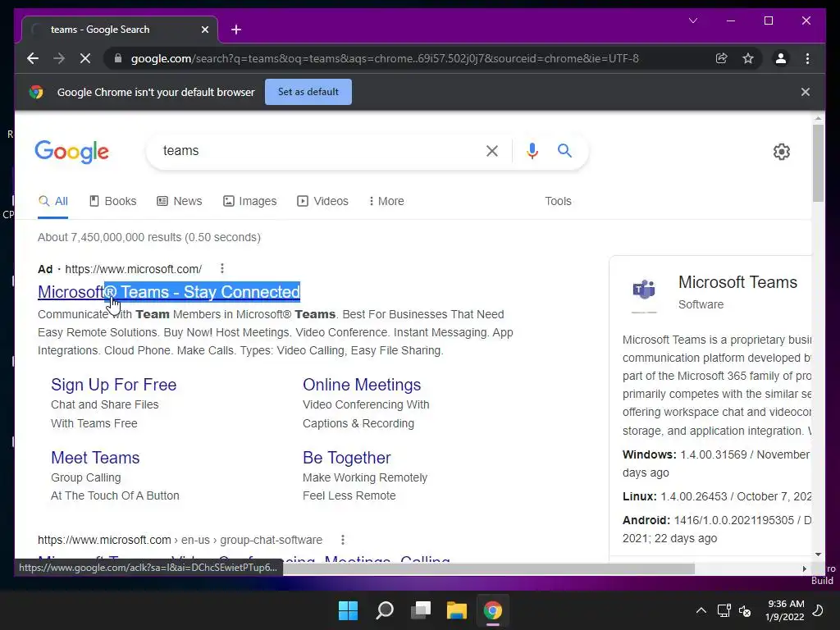
Task: Open Windows taskbar search
Action: coord(385,610)
